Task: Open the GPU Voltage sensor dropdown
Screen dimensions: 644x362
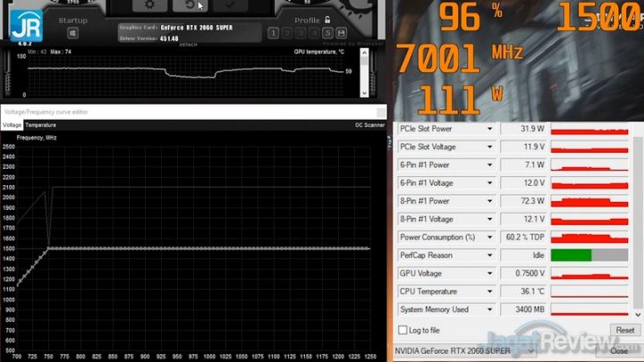Action: click(489, 274)
